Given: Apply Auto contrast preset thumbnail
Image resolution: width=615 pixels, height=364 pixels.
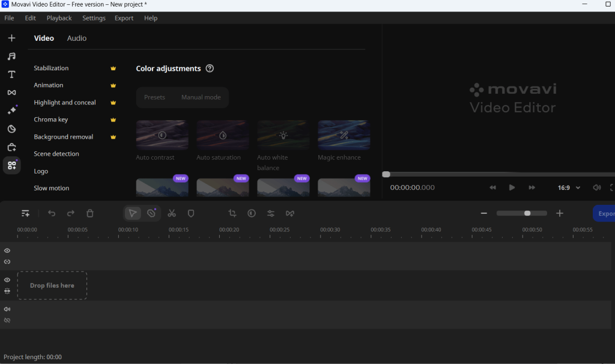Looking at the screenshot, I should [x=162, y=135].
